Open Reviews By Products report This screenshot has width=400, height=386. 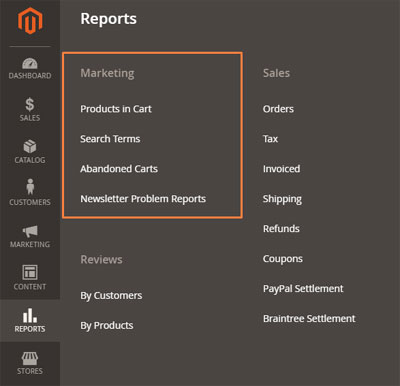click(x=107, y=325)
